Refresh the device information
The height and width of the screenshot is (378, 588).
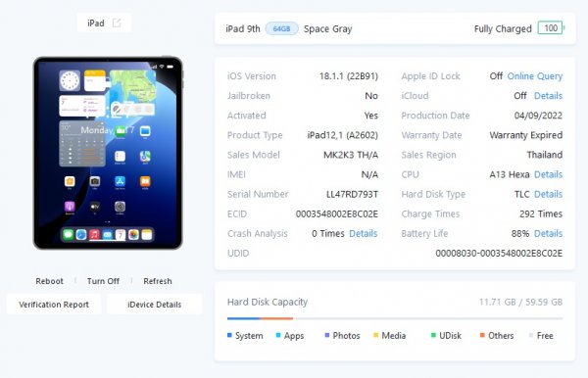[158, 281]
